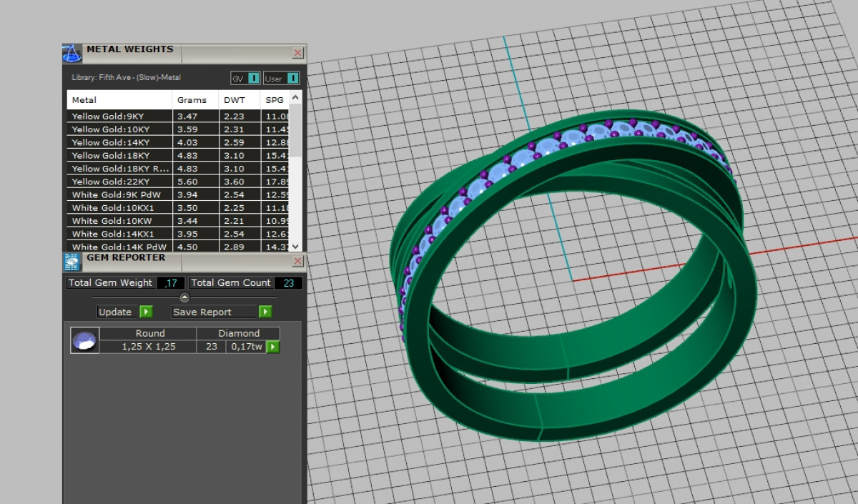Close the Metal Weights panel

(x=298, y=53)
